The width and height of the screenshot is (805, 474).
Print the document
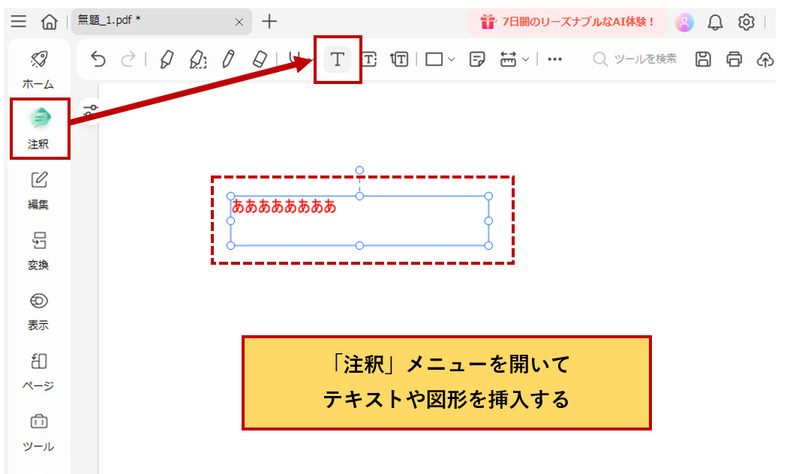coord(734,60)
